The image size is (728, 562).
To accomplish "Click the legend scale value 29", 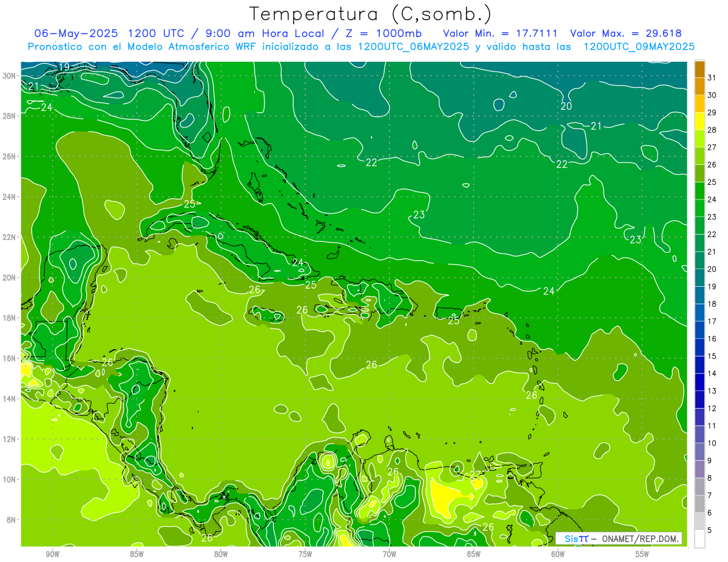I will (x=712, y=112).
